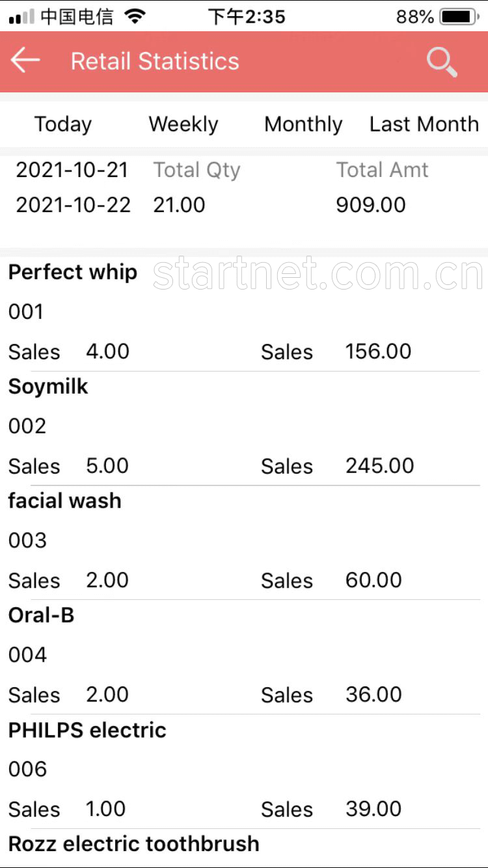The width and height of the screenshot is (488, 868).
Task: Switch to the Weekly tab
Action: [183, 124]
